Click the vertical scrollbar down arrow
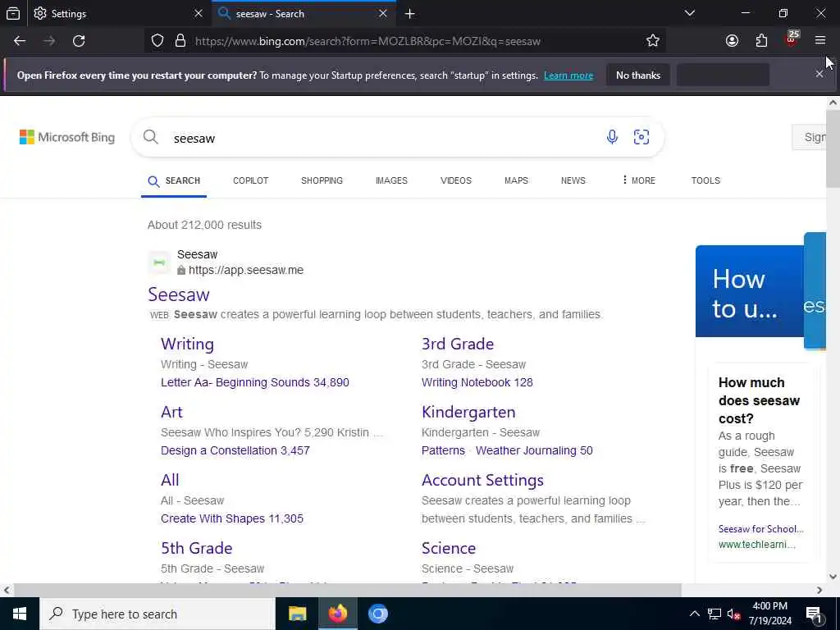This screenshot has width=840, height=630. (x=833, y=577)
